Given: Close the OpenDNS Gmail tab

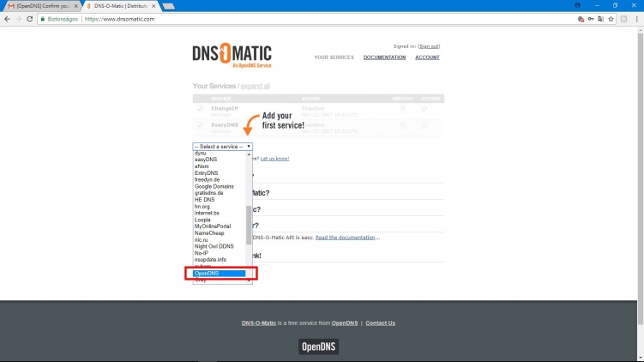Looking at the screenshot, I should 76,6.
